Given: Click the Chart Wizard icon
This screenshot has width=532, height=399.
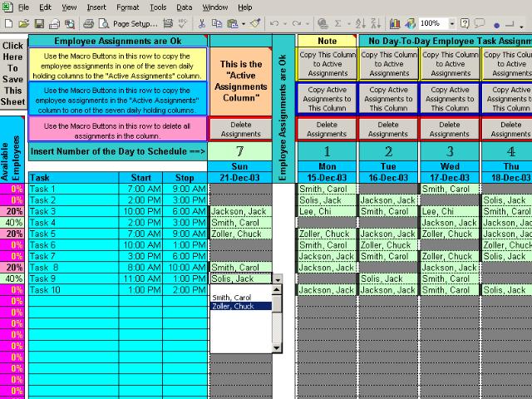Looking at the screenshot, I should pyautogui.click(x=395, y=23).
